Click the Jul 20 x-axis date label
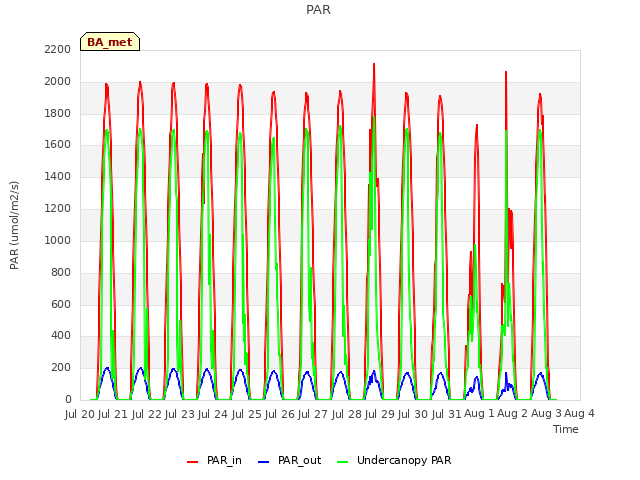The height and width of the screenshot is (480, 640). pyautogui.click(x=80, y=414)
